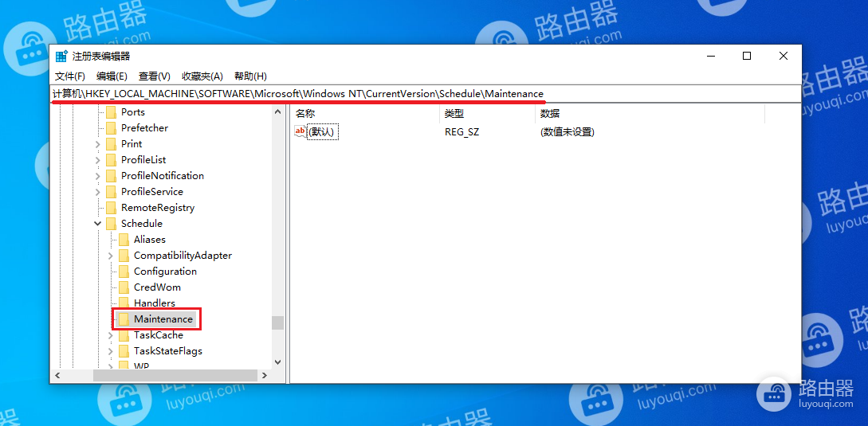Click the tree horizontal scrollbar left arrow
The width and height of the screenshot is (868, 426).
pyautogui.click(x=57, y=375)
